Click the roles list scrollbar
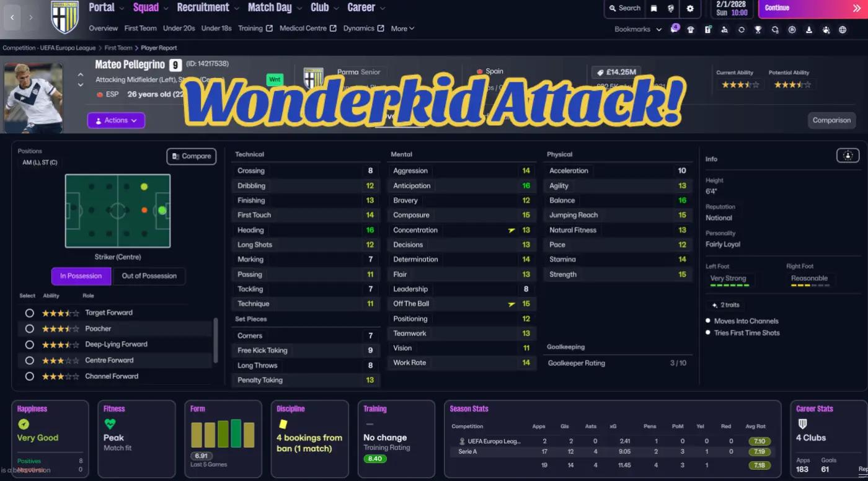The image size is (868, 481). click(216, 340)
